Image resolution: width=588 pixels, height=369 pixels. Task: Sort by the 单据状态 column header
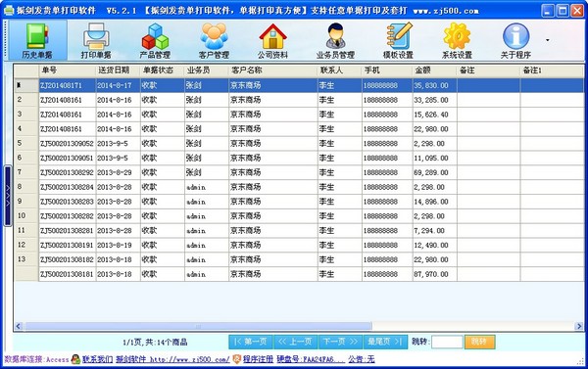click(163, 70)
